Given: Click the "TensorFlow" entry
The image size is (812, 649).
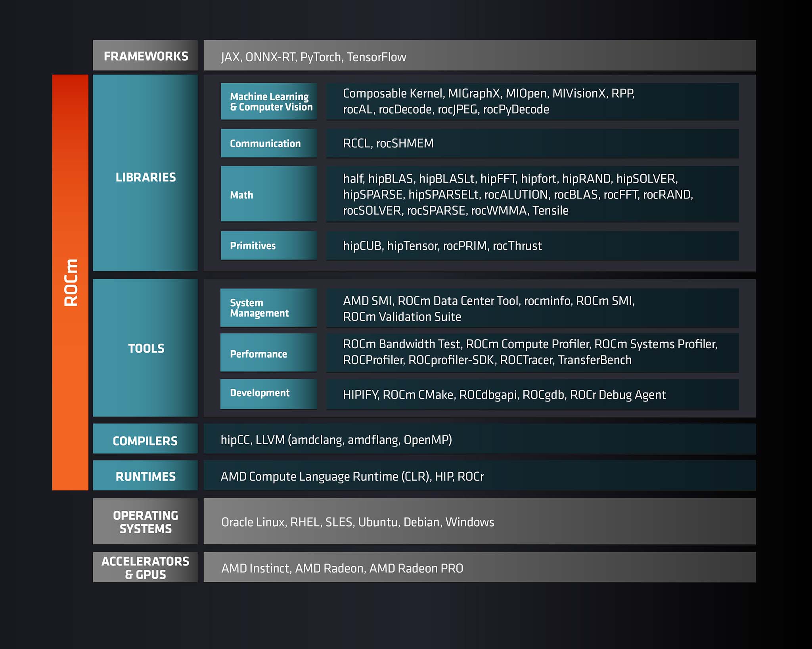Looking at the screenshot, I should point(377,57).
